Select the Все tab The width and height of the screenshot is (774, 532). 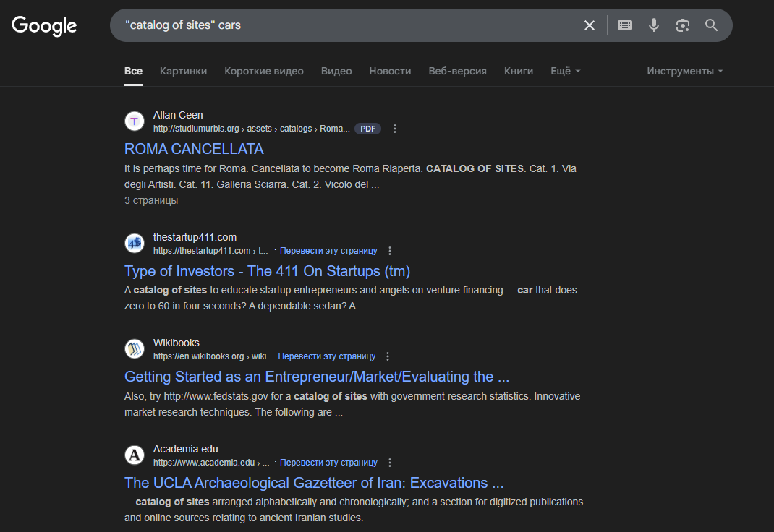click(x=133, y=71)
